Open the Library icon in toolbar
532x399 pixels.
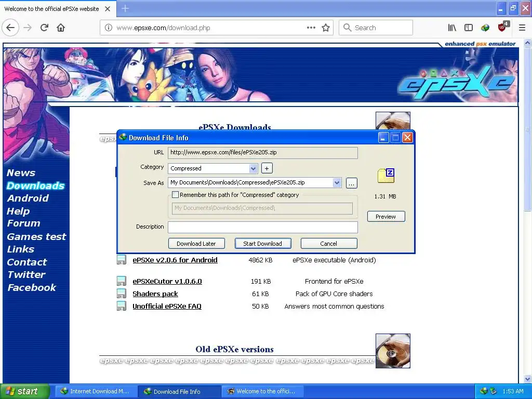tap(452, 28)
